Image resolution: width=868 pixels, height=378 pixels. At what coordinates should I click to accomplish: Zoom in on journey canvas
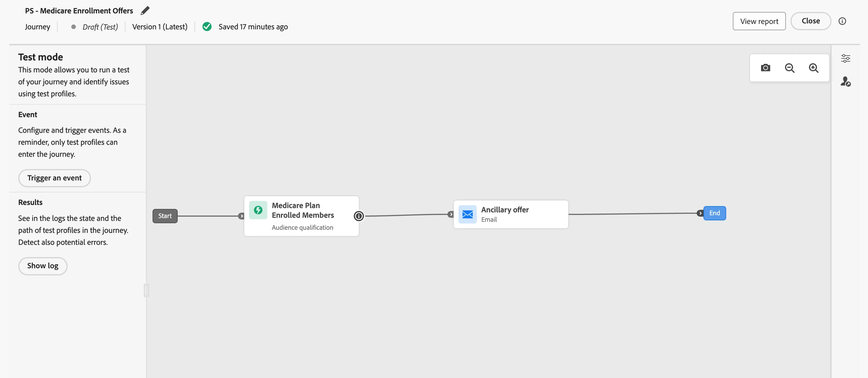point(814,68)
